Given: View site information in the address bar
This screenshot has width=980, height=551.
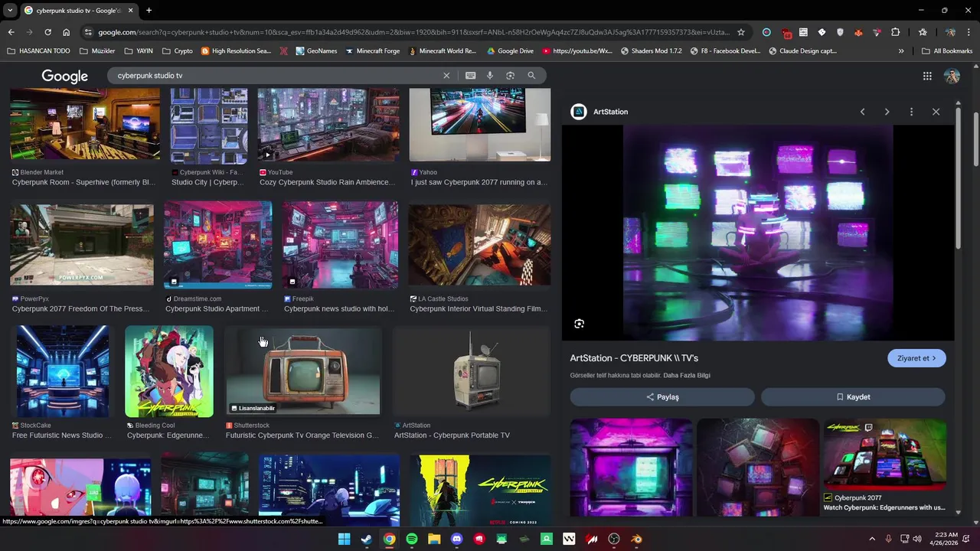Looking at the screenshot, I should (88, 32).
